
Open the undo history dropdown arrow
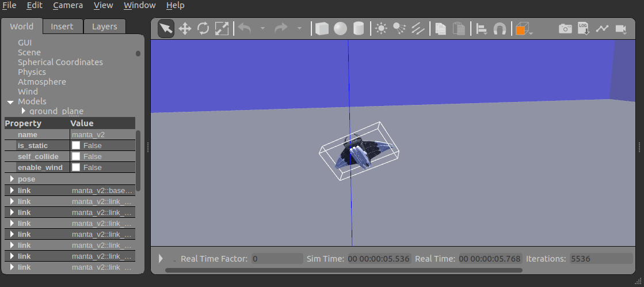coord(262,29)
